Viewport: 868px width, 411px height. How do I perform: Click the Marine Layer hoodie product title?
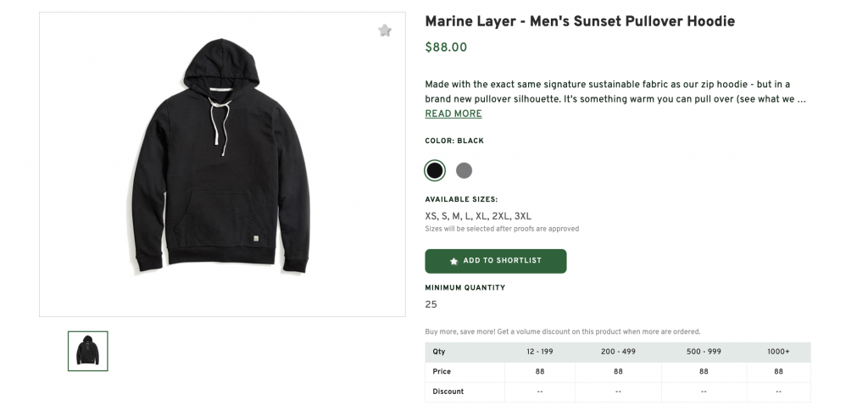(579, 21)
